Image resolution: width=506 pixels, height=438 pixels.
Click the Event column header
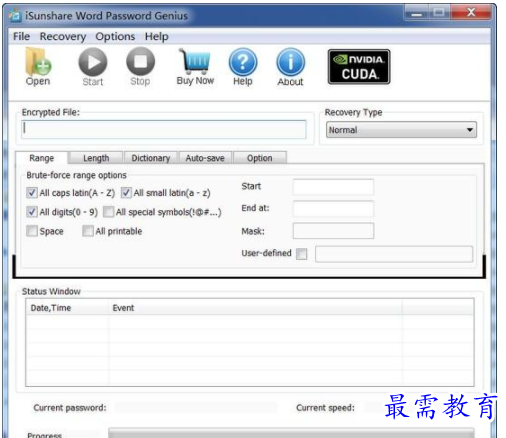(x=256, y=308)
